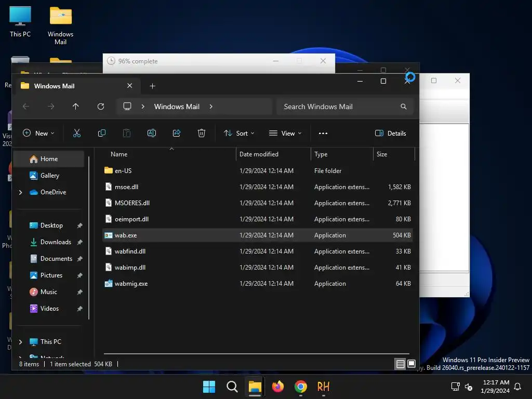Sort by Date modified column header
Image resolution: width=532 pixels, height=399 pixels.
click(x=273, y=154)
